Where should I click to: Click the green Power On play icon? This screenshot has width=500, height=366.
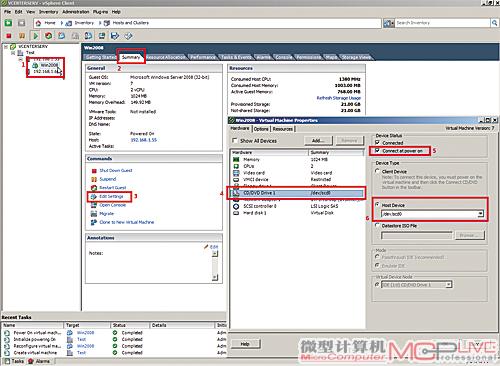[x=35, y=36]
